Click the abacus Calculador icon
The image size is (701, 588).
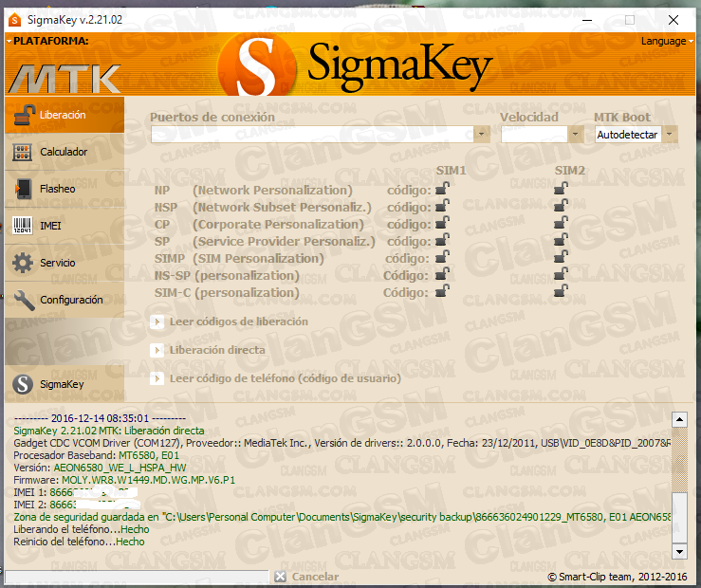pyautogui.click(x=23, y=152)
